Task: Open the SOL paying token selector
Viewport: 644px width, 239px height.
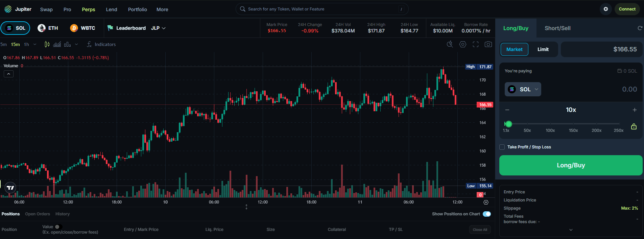Action: click(523, 89)
